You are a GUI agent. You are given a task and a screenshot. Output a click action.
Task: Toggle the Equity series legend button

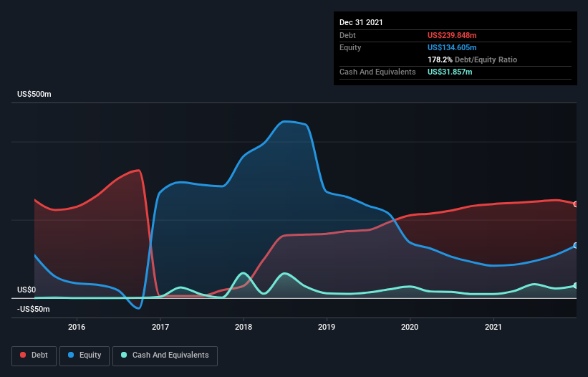tap(85, 355)
